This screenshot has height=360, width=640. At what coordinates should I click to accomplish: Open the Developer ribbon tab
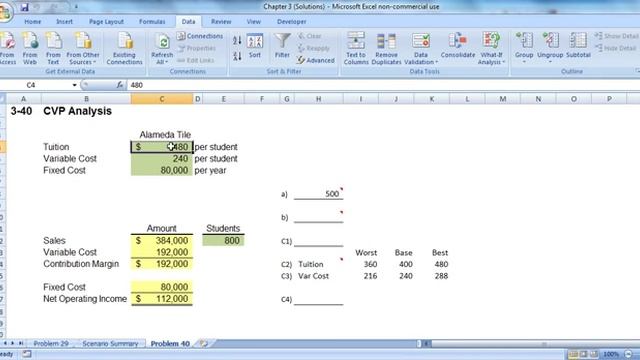(x=291, y=22)
